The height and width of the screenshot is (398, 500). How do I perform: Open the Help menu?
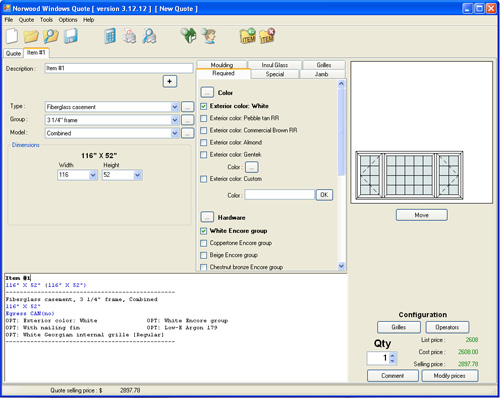(x=88, y=20)
